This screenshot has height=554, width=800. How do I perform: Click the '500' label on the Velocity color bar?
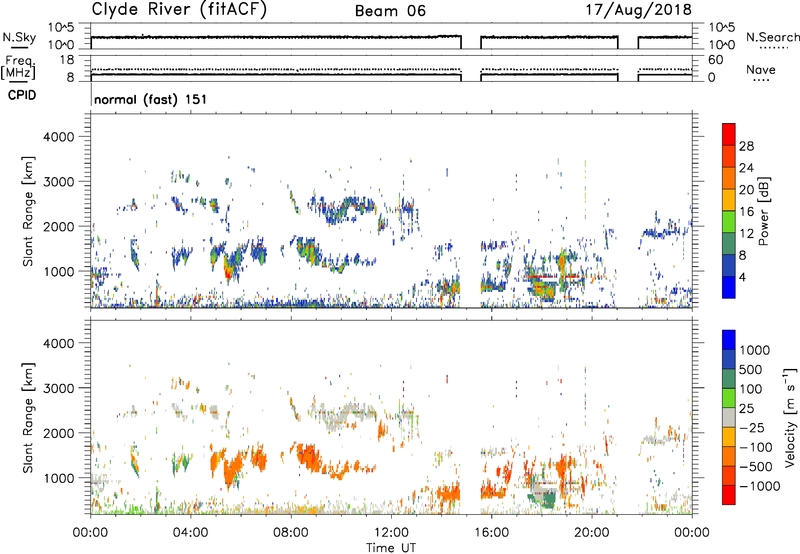click(x=750, y=370)
